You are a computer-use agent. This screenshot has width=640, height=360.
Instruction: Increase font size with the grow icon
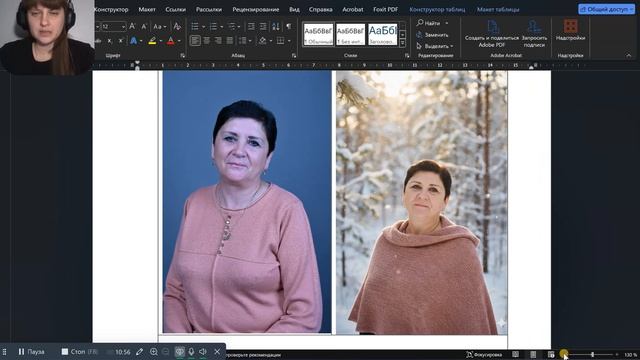132,27
